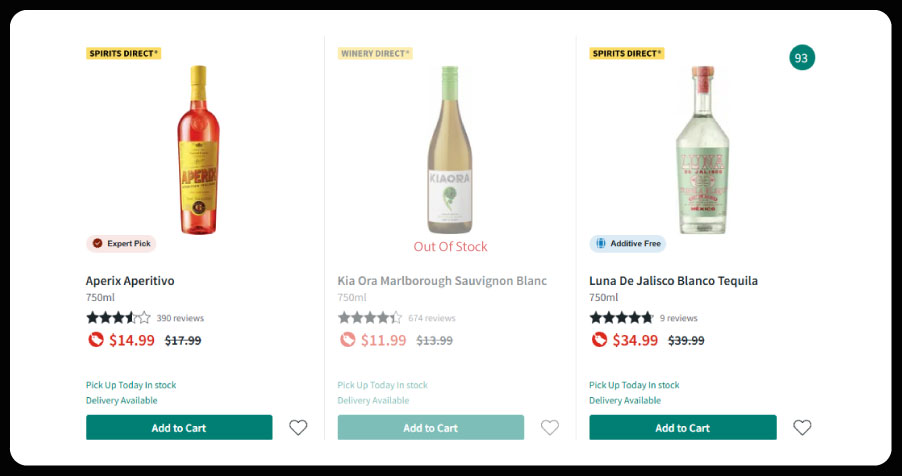The image size is (902, 476).
Task: Add Aperix Aperitivo to cart
Action: click(x=179, y=428)
